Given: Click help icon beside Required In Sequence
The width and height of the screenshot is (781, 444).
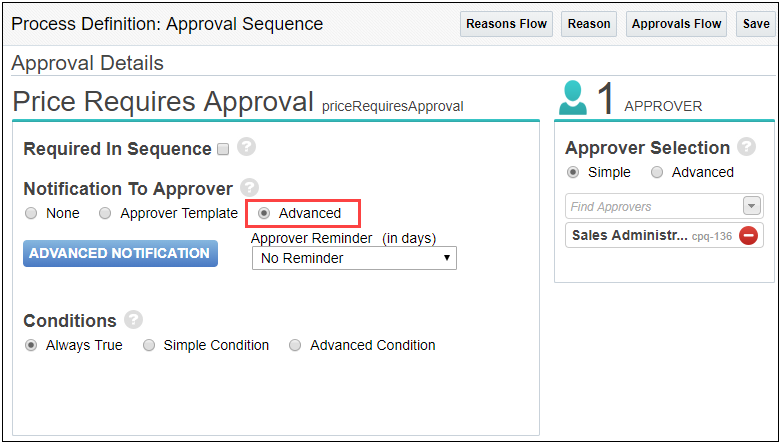Looking at the screenshot, I should [247, 147].
